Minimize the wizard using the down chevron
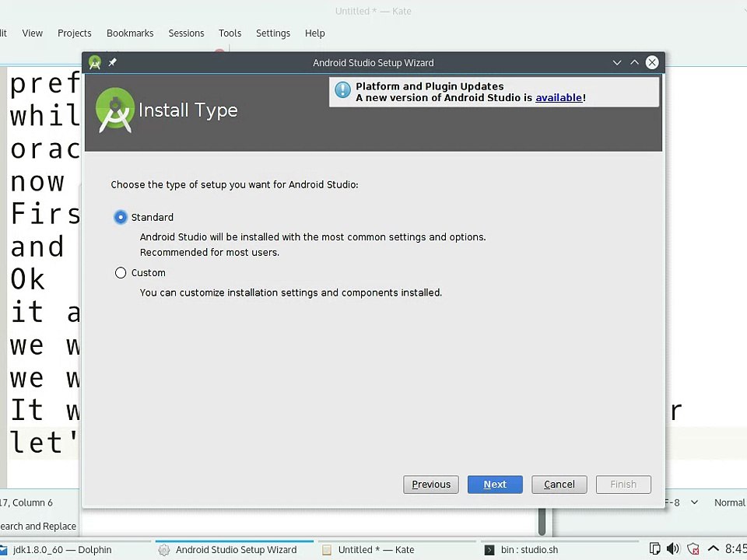 [617, 63]
